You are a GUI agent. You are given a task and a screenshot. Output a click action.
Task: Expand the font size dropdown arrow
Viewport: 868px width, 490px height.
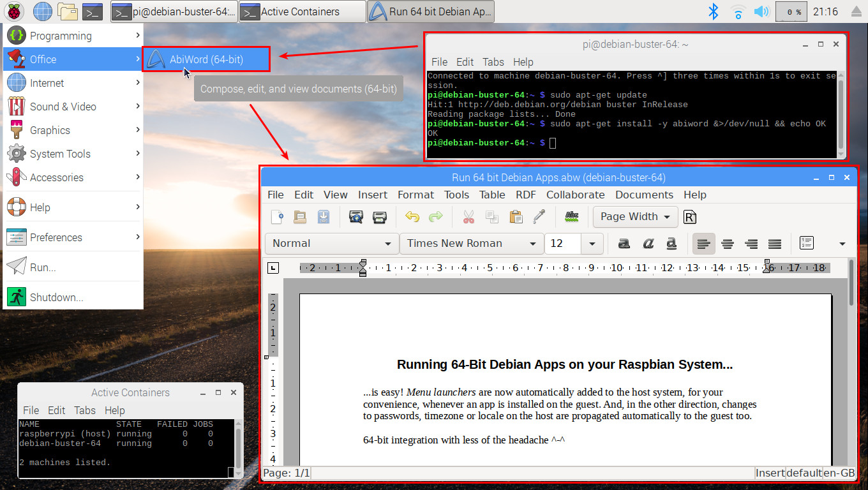(x=592, y=243)
